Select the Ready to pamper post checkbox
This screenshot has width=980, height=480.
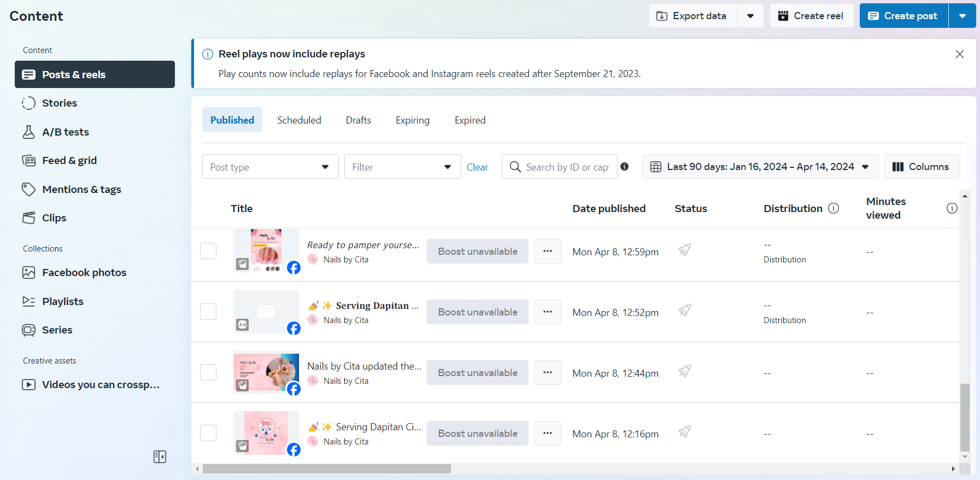click(208, 251)
